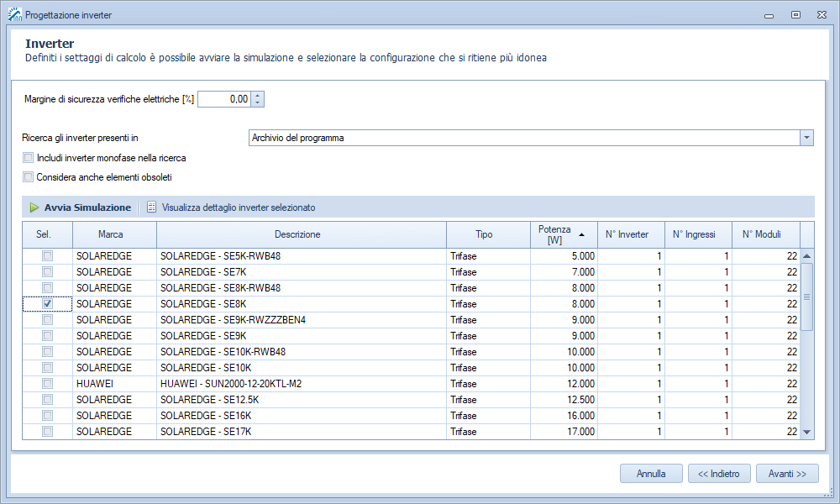Image resolution: width=840 pixels, height=504 pixels.
Task: Sort table by N° Moduli column header
Action: (765, 234)
